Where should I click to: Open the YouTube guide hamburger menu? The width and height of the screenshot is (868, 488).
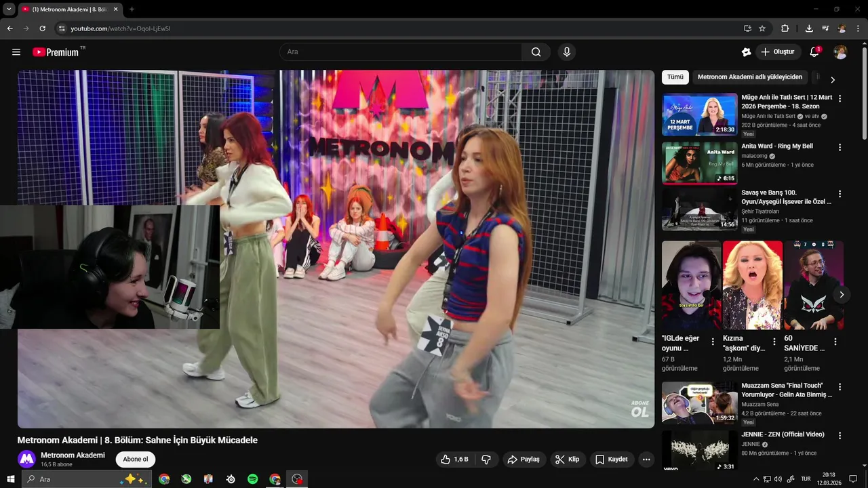pyautogui.click(x=16, y=52)
